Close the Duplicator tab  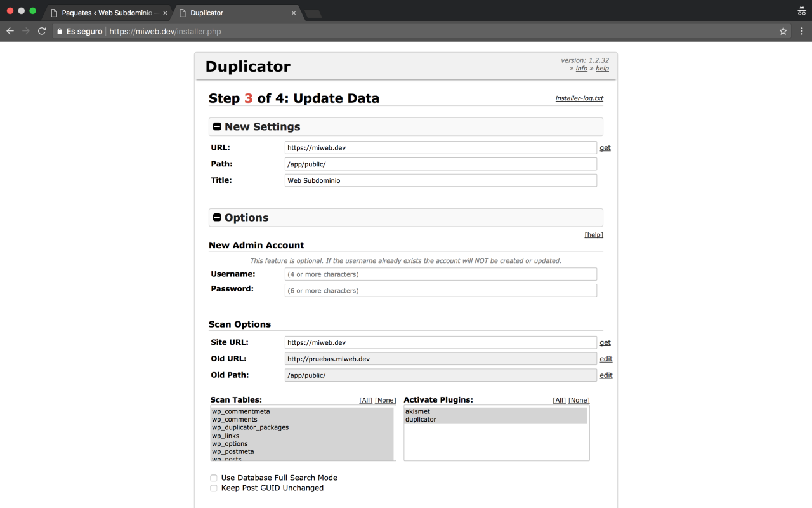[x=294, y=13]
